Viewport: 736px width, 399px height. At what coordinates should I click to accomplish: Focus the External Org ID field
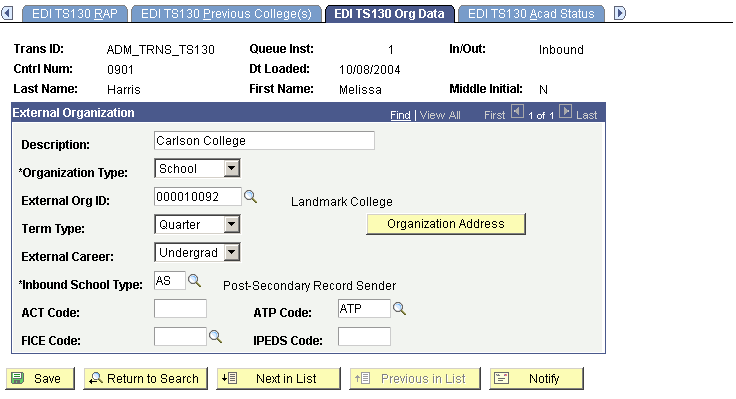pyautogui.click(x=198, y=197)
